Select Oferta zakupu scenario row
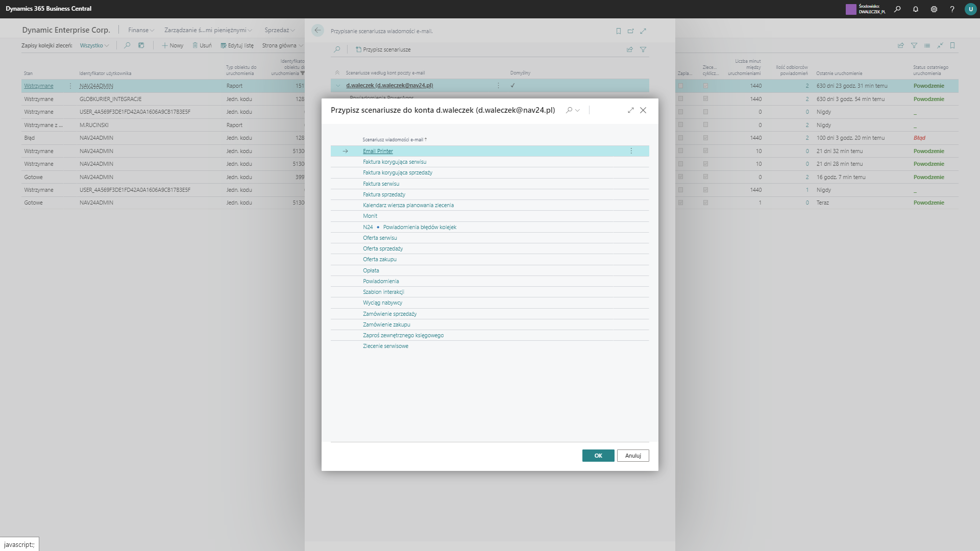The image size is (980, 551). click(x=490, y=259)
